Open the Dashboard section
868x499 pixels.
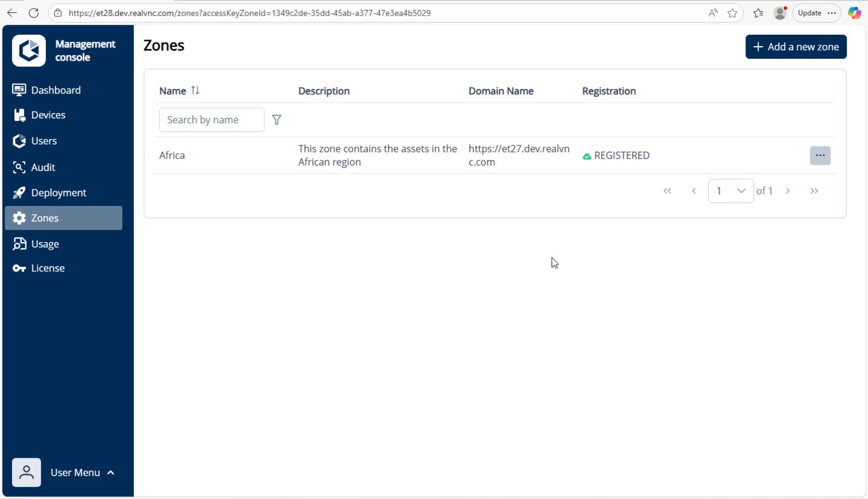55,90
